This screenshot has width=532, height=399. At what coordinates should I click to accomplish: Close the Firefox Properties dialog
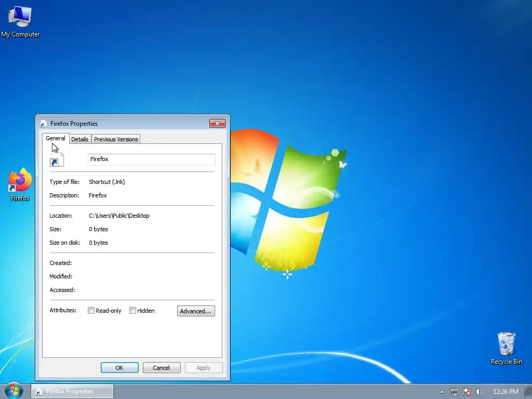pyautogui.click(x=217, y=123)
